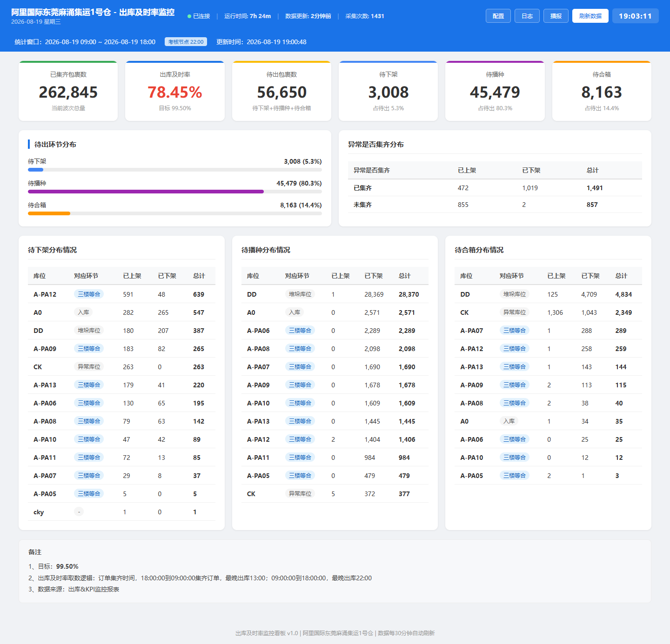Viewport: 670px width, 644px height.
Task: Select the DD row in 待播种分布情况
Action: pos(335,294)
